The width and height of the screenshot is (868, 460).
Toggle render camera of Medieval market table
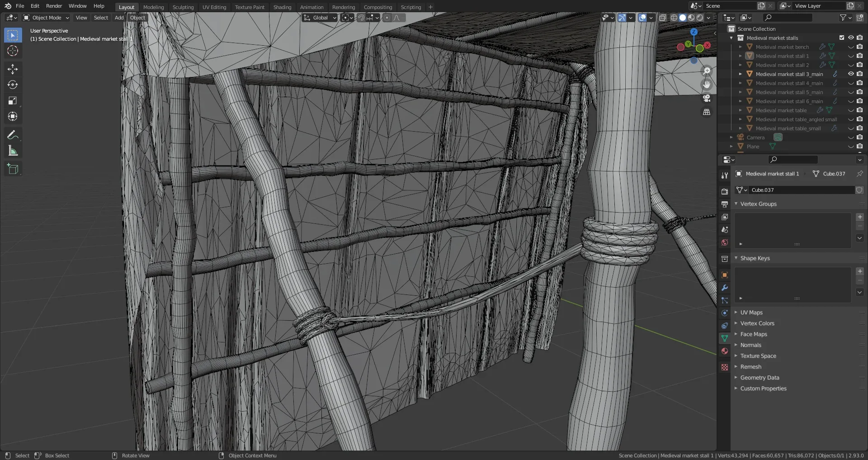860,110
